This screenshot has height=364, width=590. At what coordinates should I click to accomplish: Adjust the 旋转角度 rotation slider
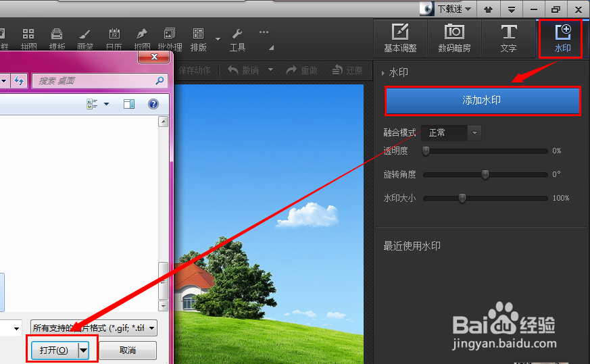(x=485, y=174)
